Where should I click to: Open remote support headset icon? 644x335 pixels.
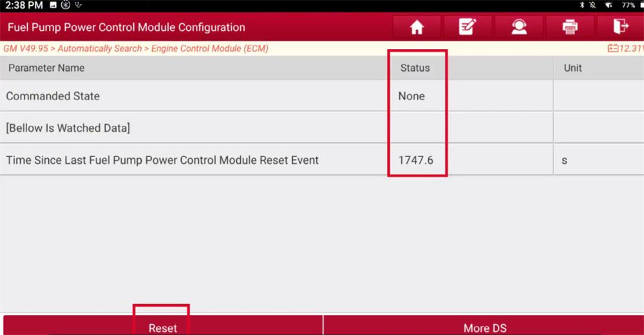(x=518, y=27)
